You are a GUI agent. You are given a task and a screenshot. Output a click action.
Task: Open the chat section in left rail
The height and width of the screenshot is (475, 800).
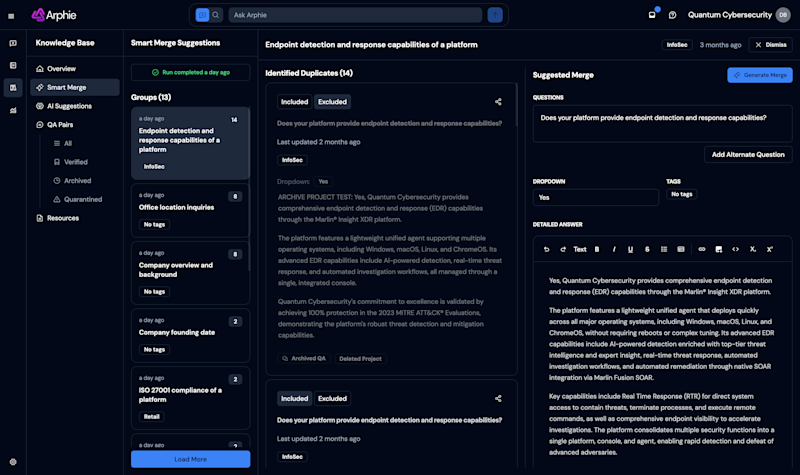click(13, 43)
